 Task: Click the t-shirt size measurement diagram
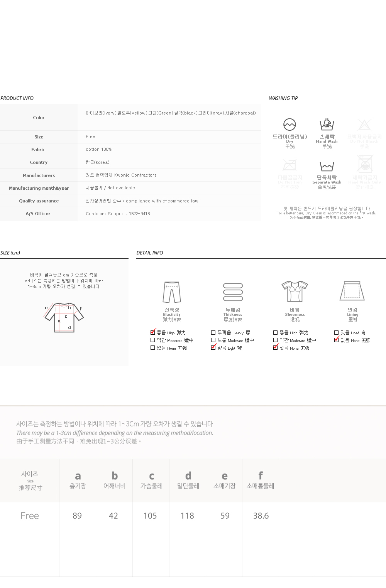pyautogui.click(x=64, y=318)
